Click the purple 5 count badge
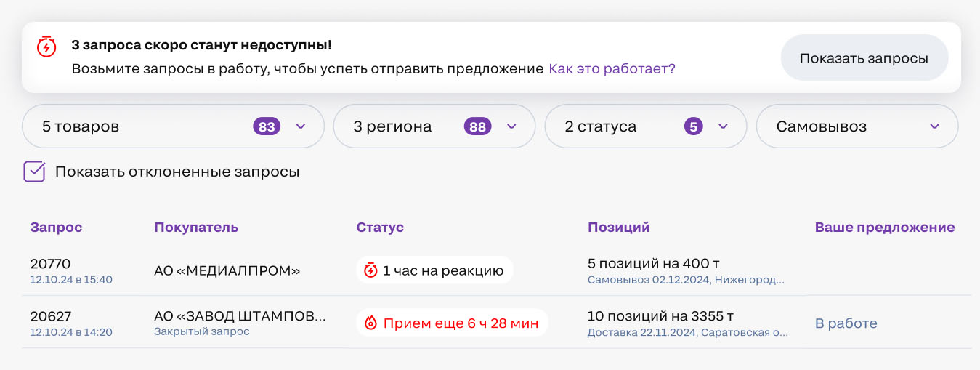 (693, 126)
